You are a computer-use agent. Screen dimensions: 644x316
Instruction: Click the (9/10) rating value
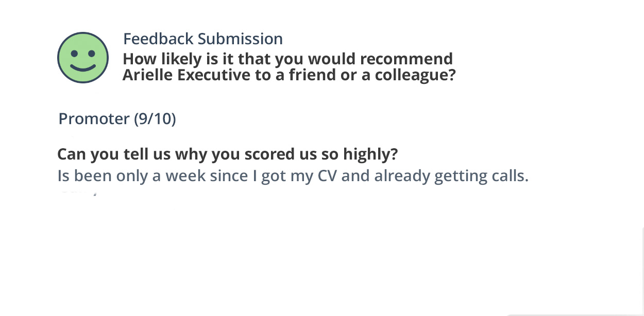(155, 119)
